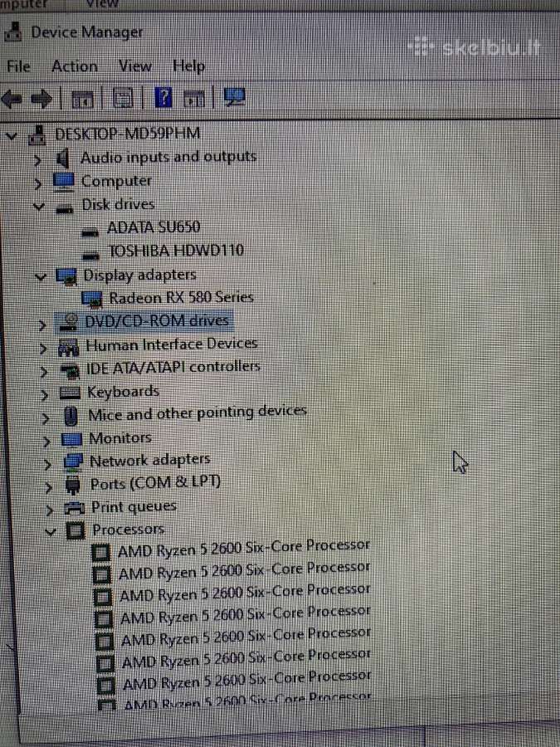
Task: Select the Network adapters label
Action: (x=149, y=460)
